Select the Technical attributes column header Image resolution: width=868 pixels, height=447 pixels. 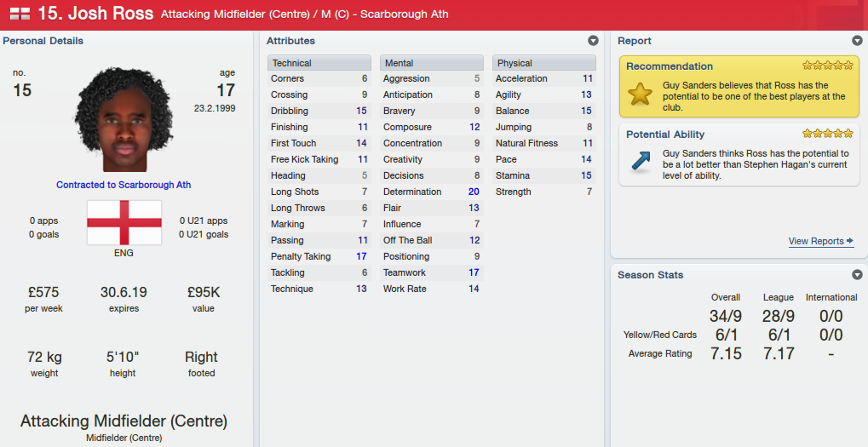point(319,62)
